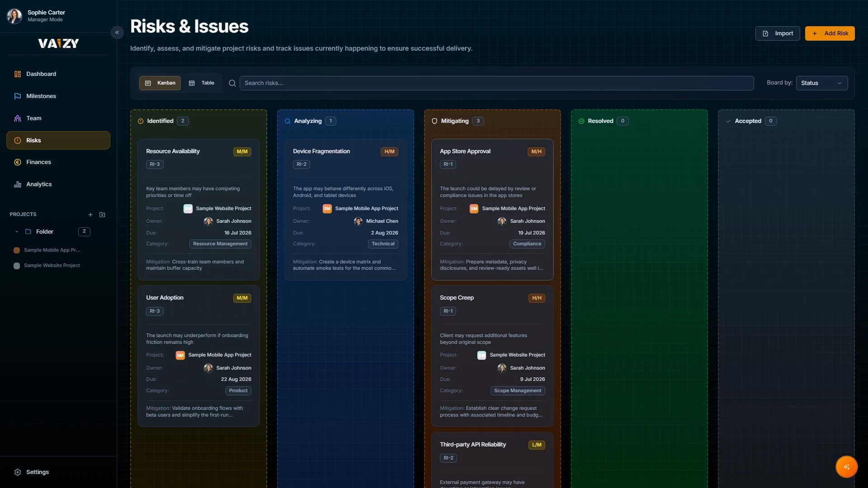Open the Dashboard page

pyautogui.click(x=58, y=74)
